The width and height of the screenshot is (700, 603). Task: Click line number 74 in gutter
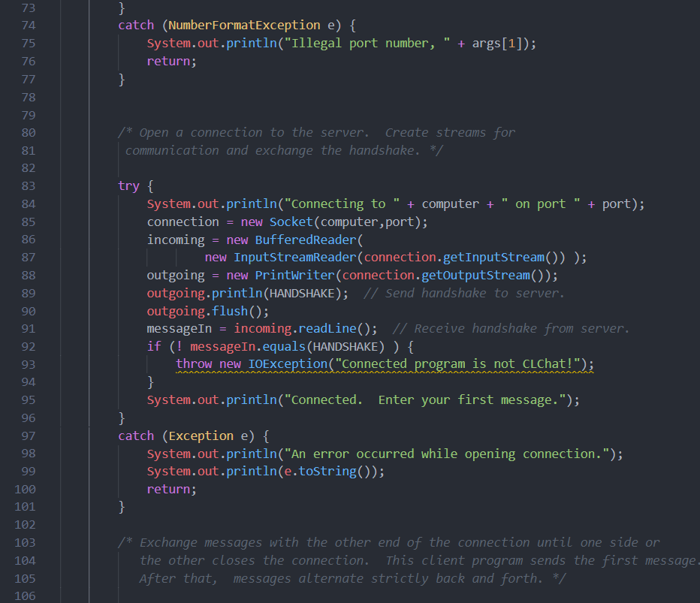29,26
